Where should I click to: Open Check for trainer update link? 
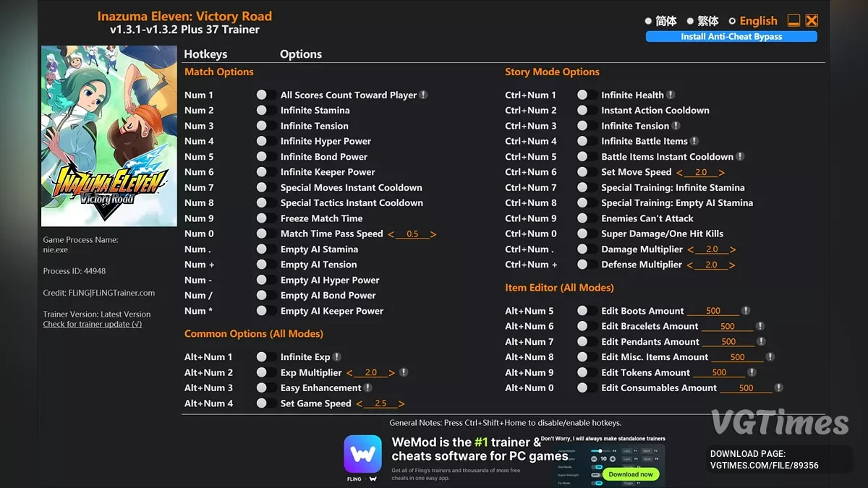pos(93,324)
